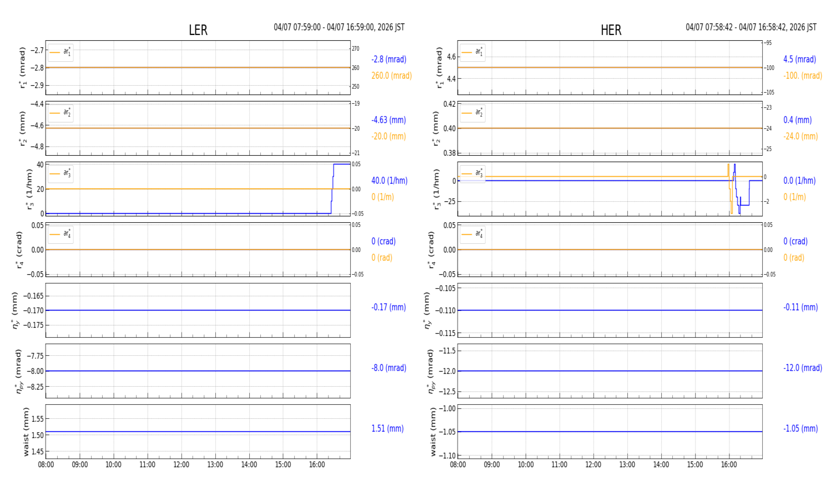Click the LER value -2.8 (mrad)

(x=389, y=60)
